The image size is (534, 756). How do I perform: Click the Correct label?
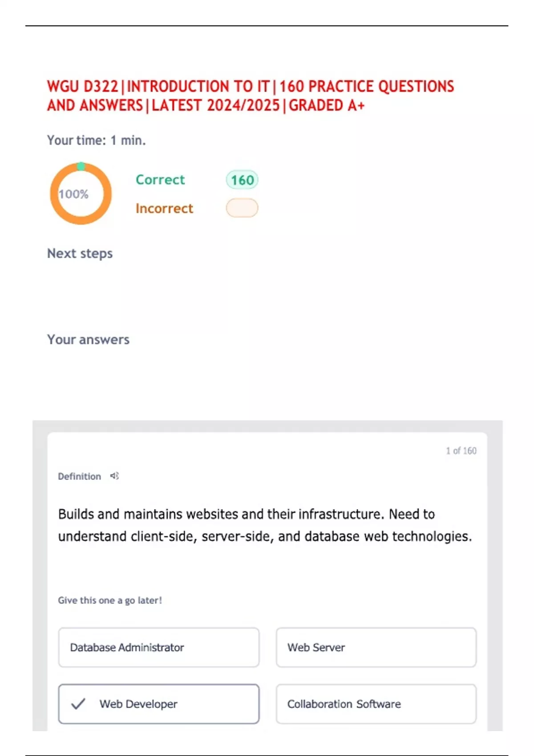tap(160, 180)
